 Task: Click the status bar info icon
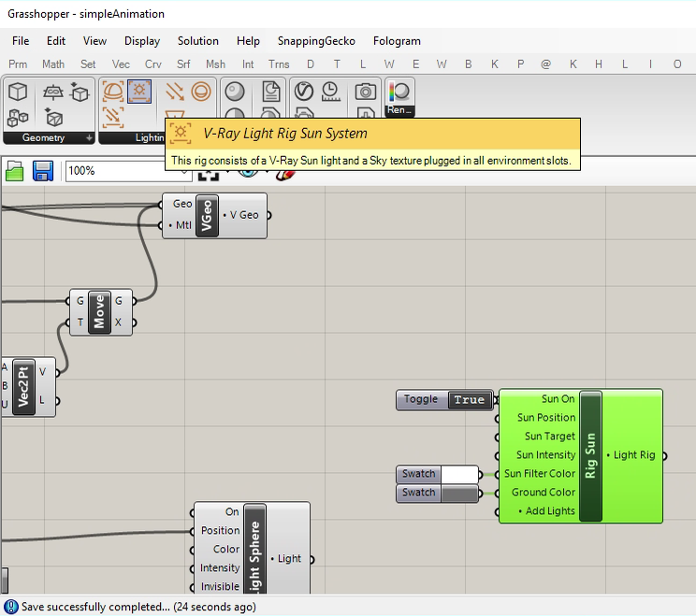pyautogui.click(x=10, y=607)
